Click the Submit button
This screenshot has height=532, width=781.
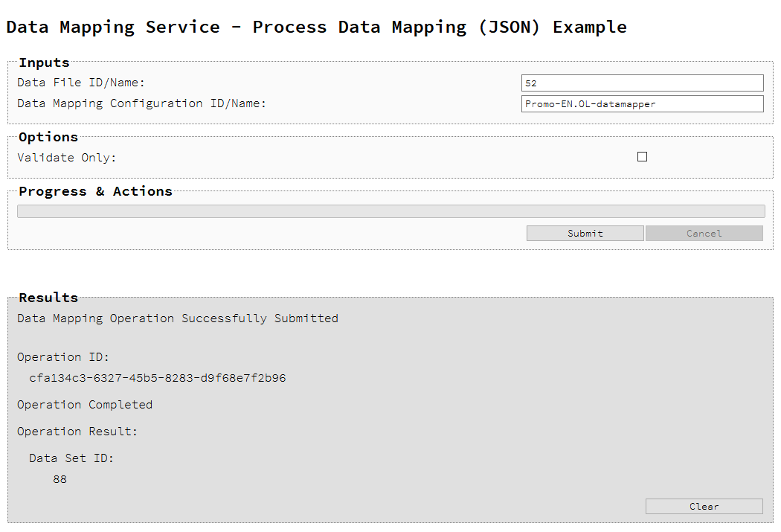pyautogui.click(x=585, y=233)
